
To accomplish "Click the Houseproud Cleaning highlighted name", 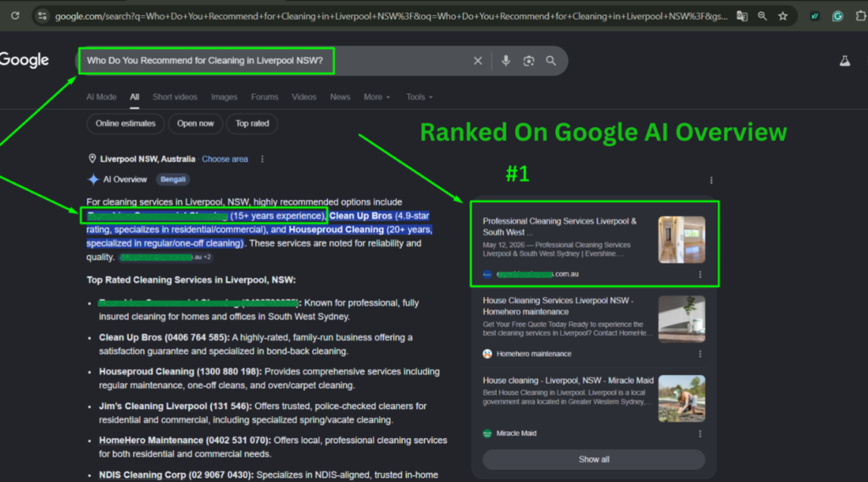I will coord(336,229).
